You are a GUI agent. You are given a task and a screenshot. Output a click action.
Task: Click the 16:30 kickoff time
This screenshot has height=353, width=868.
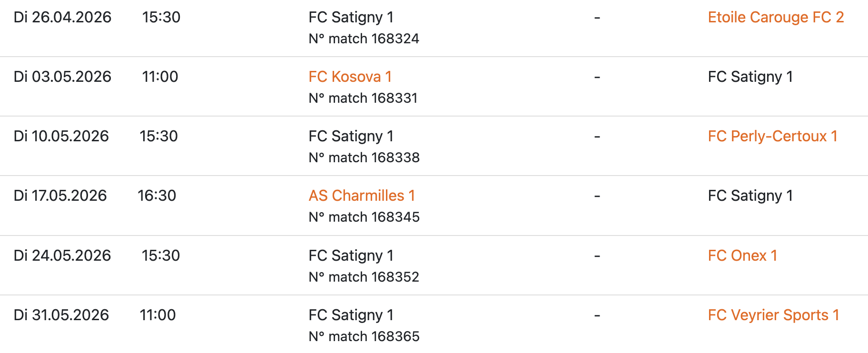(157, 196)
